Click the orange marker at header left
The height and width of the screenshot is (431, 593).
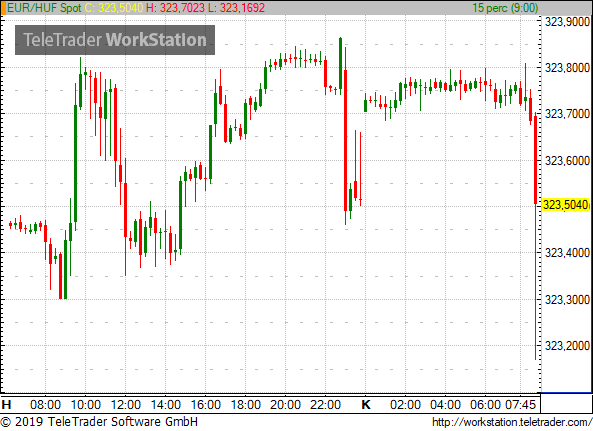pyautogui.click(x=3, y=8)
